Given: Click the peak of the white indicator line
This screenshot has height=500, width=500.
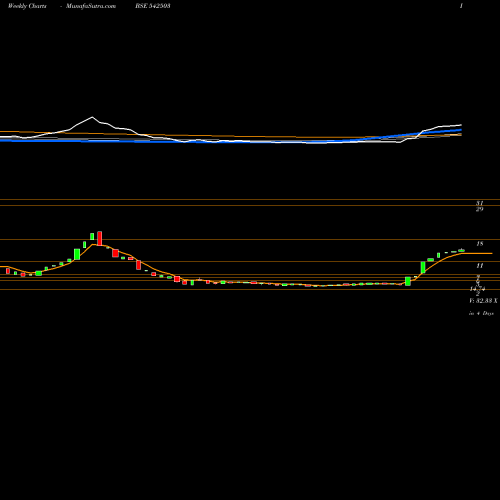Looking at the screenshot, I should (x=92, y=117).
